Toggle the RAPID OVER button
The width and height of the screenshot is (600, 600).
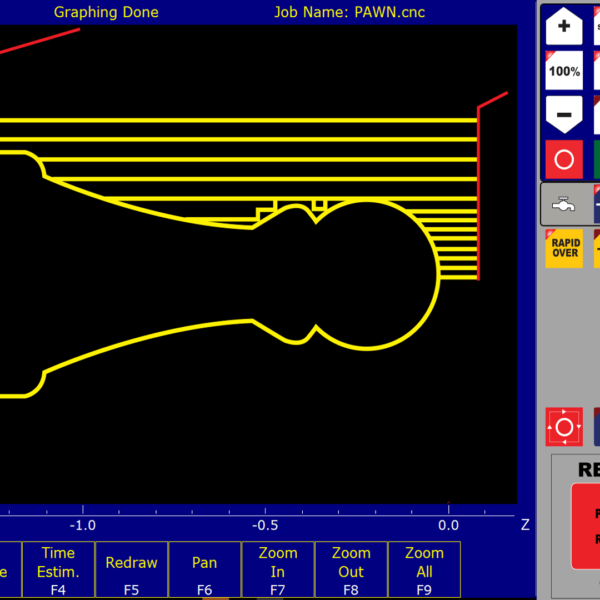[x=564, y=248]
